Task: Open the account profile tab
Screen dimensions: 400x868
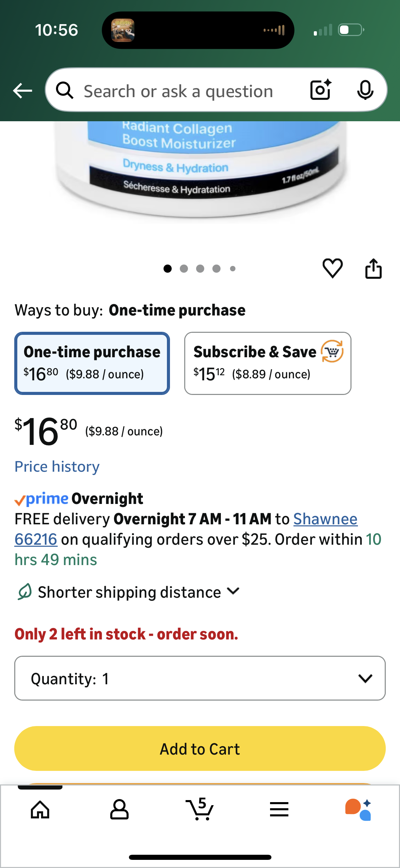Action: click(119, 810)
